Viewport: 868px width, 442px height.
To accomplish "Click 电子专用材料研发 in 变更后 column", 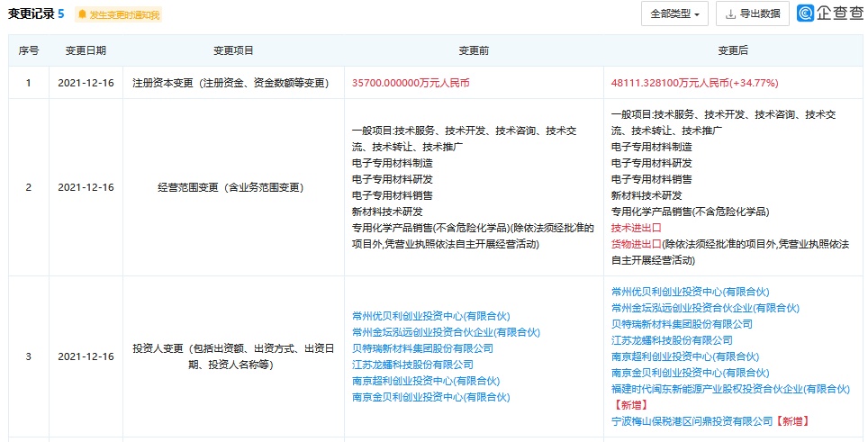I will 652,163.
